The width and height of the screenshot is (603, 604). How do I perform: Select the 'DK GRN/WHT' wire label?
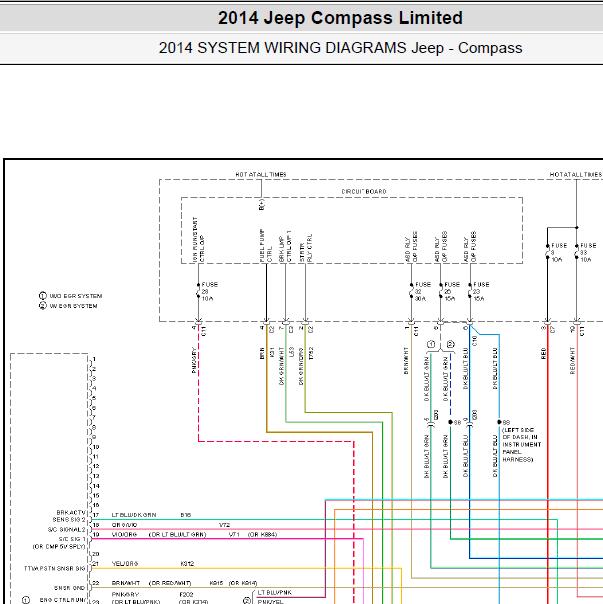pyautogui.click(x=282, y=366)
